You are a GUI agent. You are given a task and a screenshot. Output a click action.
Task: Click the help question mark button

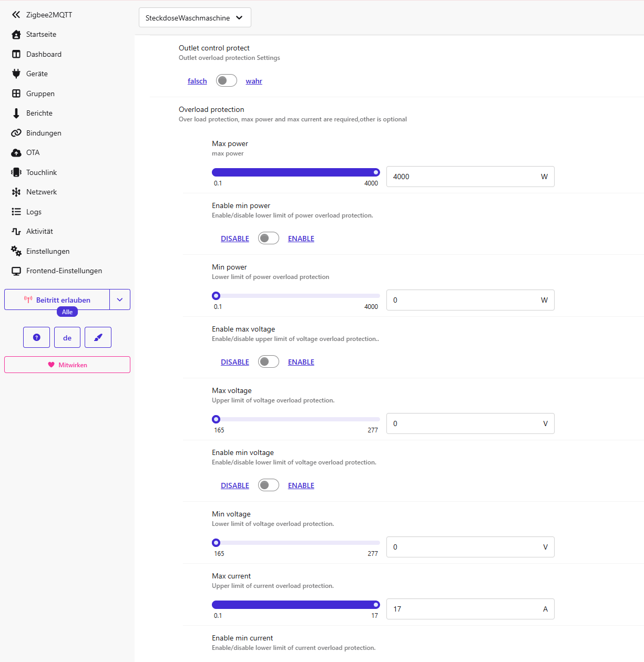(x=37, y=337)
